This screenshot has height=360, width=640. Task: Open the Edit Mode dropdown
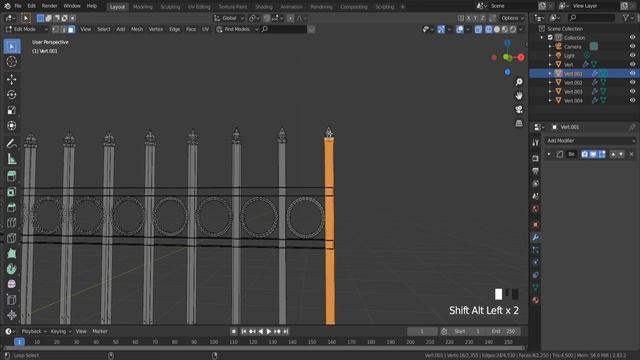[26, 29]
